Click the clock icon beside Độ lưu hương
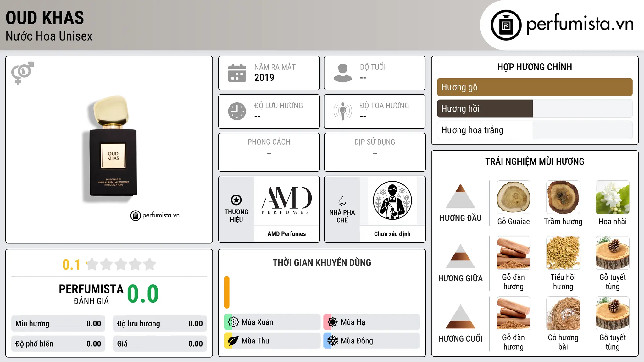This screenshot has width=644, height=362. coord(237,111)
